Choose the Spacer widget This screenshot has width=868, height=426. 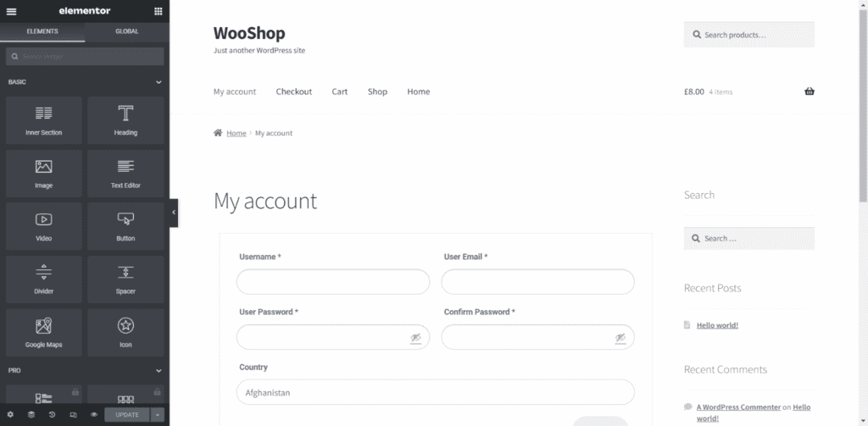click(x=125, y=279)
